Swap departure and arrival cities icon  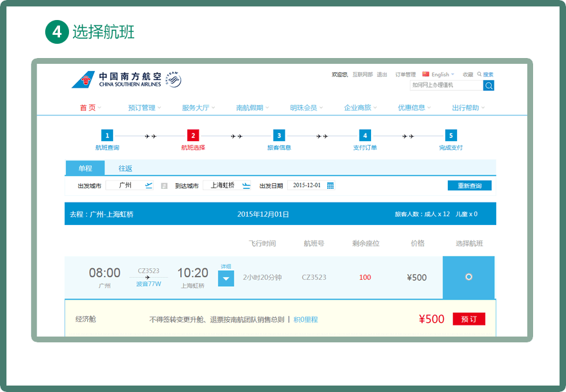click(x=164, y=186)
